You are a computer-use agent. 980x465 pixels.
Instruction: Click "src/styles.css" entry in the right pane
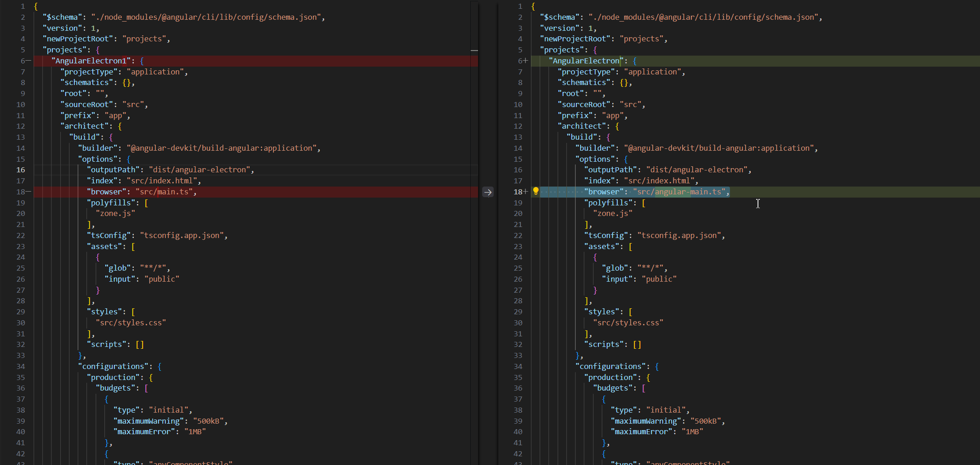(628, 323)
